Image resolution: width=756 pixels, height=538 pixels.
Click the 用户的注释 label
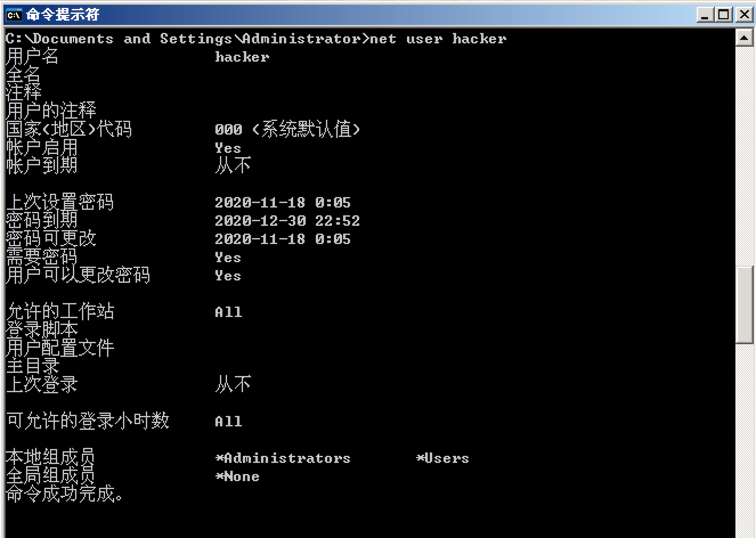click(51, 111)
